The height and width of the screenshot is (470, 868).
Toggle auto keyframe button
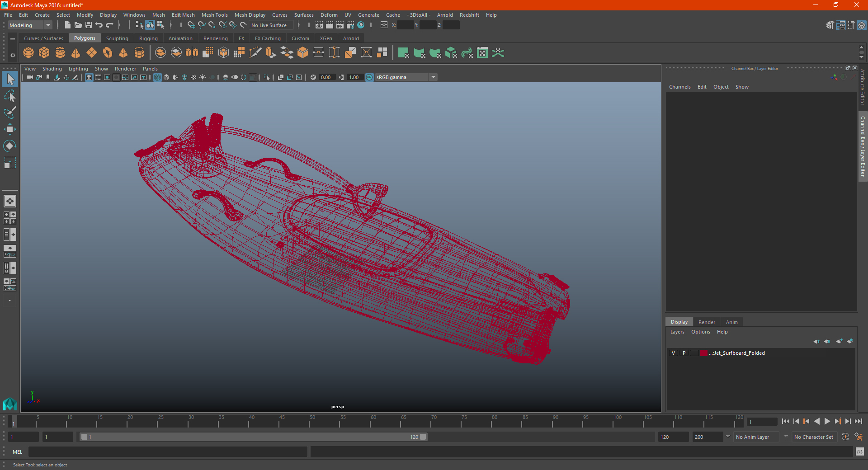pos(845,437)
